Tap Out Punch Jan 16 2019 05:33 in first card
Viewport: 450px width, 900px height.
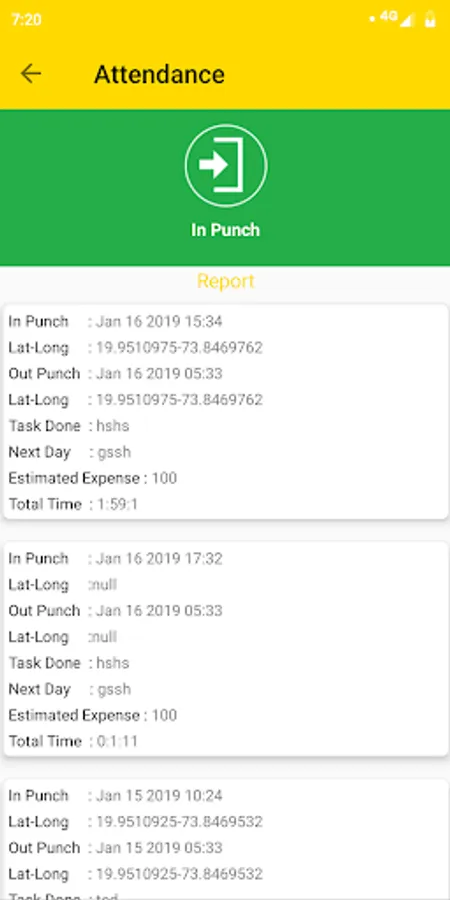115,374
